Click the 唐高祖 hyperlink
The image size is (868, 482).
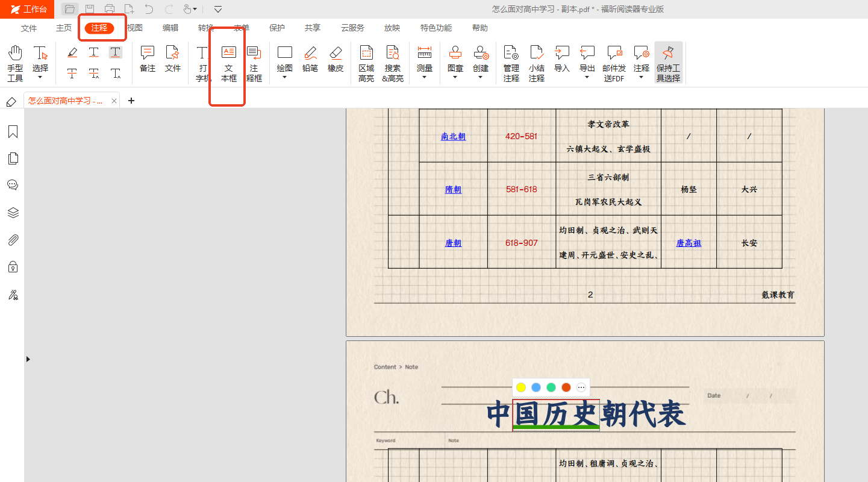tap(688, 243)
